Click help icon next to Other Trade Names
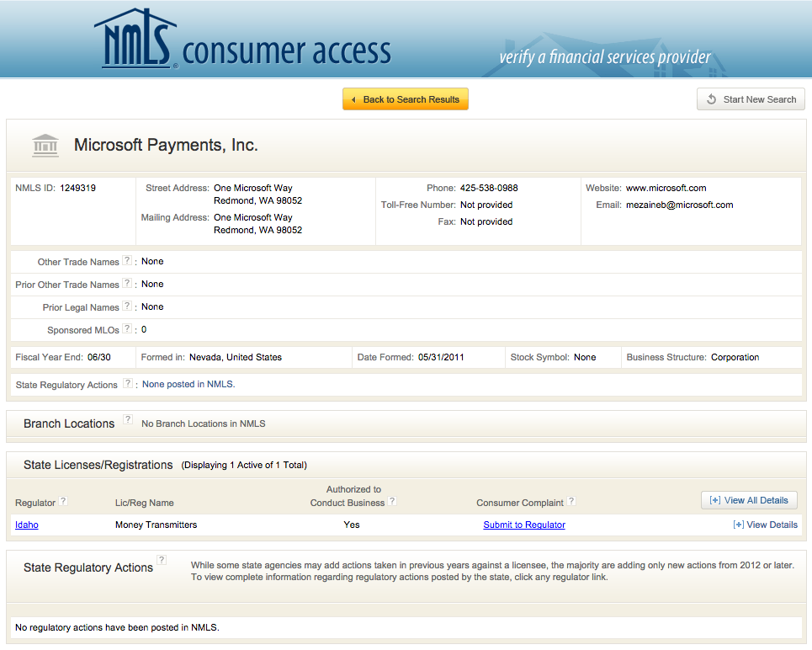The height and width of the screenshot is (650, 812). [127, 261]
